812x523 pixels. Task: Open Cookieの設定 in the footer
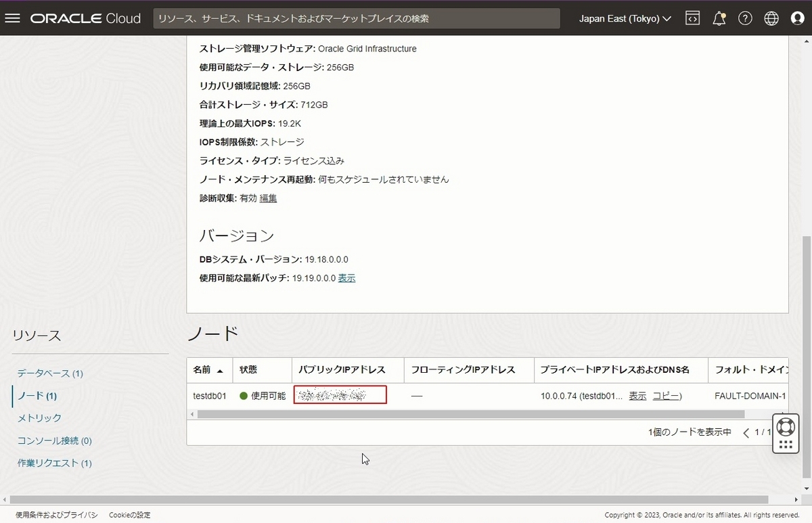coord(129,514)
